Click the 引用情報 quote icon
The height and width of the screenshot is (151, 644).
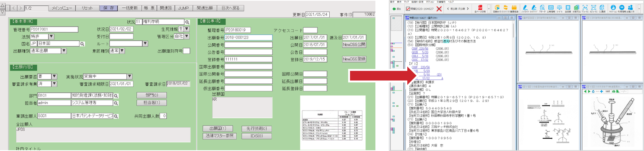pyautogui.click(x=621, y=8)
